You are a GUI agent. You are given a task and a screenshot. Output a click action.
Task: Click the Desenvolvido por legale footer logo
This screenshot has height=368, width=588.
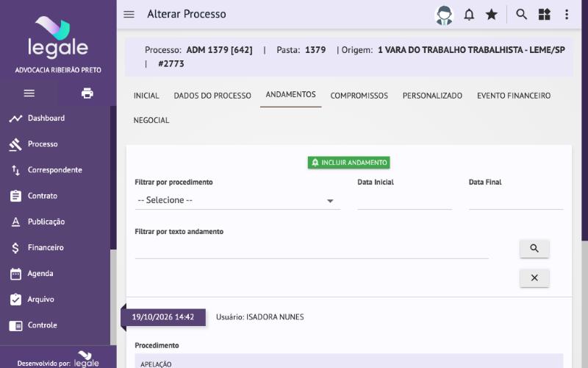pos(86,359)
